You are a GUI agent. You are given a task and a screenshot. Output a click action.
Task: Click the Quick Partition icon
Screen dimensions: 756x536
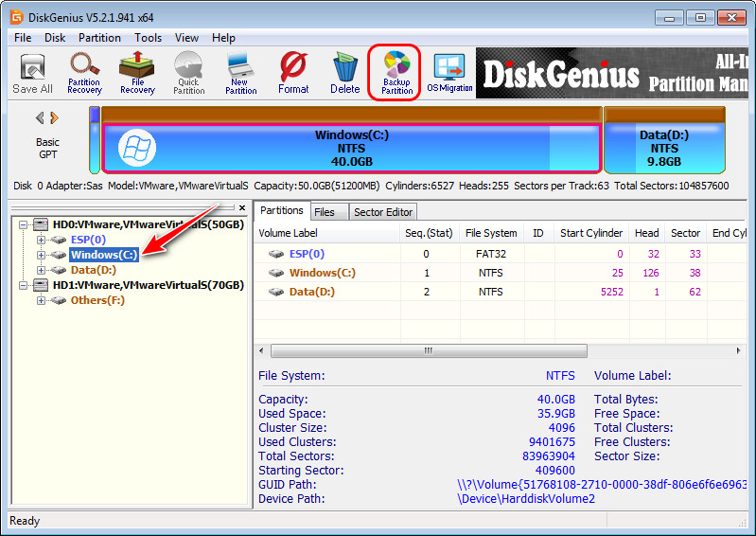(x=189, y=73)
